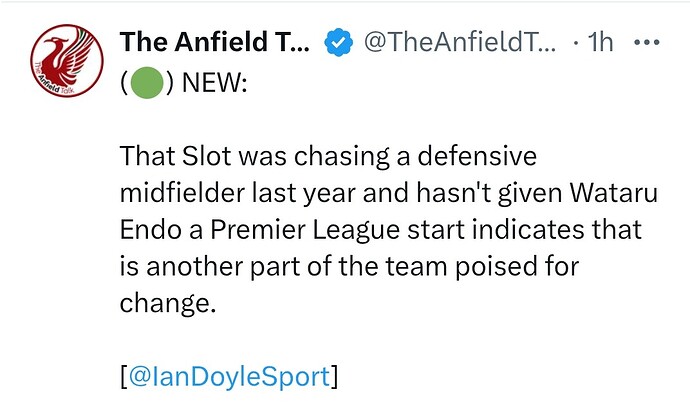The height and width of the screenshot is (405, 690).
Task: Open The Anfield Talk profile avatar
Action: [67, 61]
